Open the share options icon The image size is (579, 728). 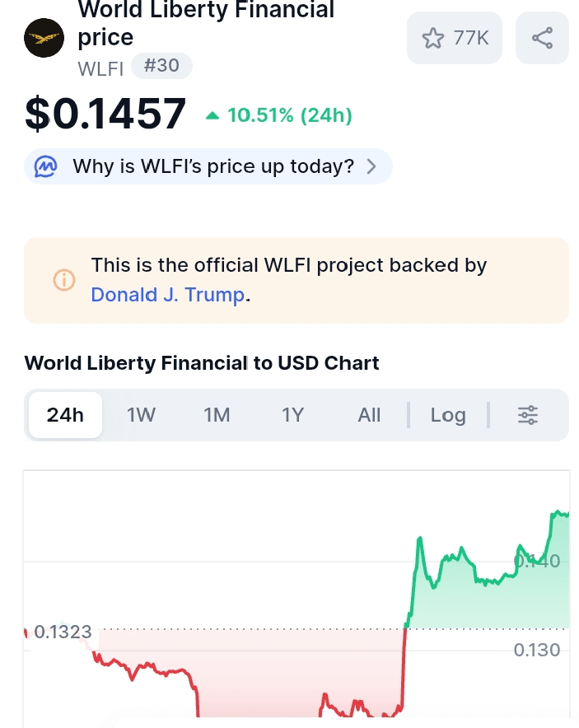coord(542,38)
